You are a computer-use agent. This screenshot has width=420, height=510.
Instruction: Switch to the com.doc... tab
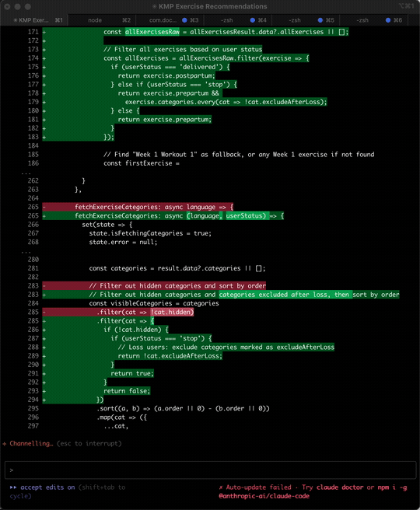point(170,20)
